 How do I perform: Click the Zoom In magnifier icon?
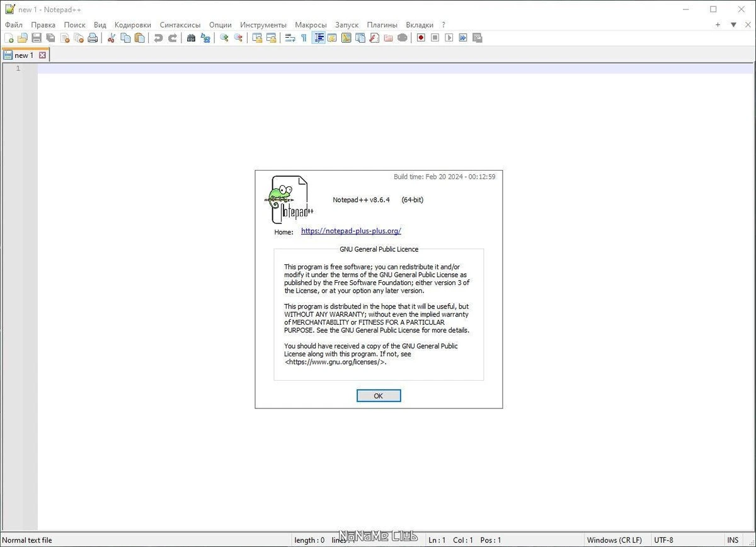[224, 38]
